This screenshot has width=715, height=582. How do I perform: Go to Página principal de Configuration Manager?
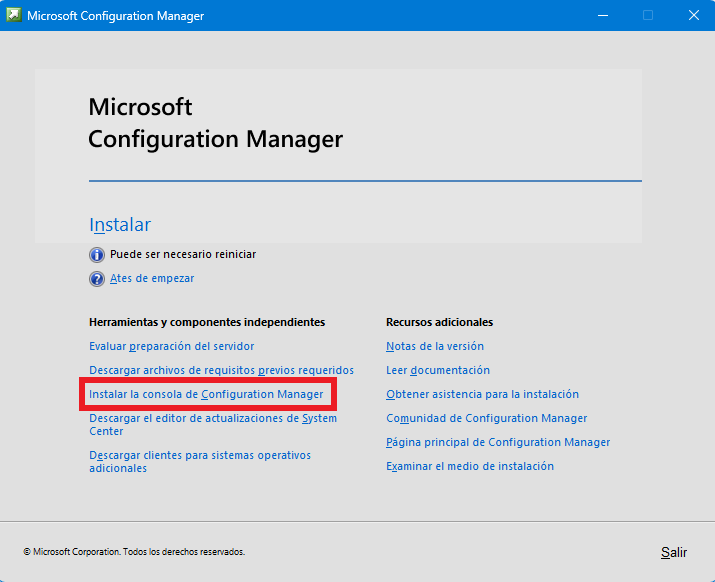click(498, 442)
